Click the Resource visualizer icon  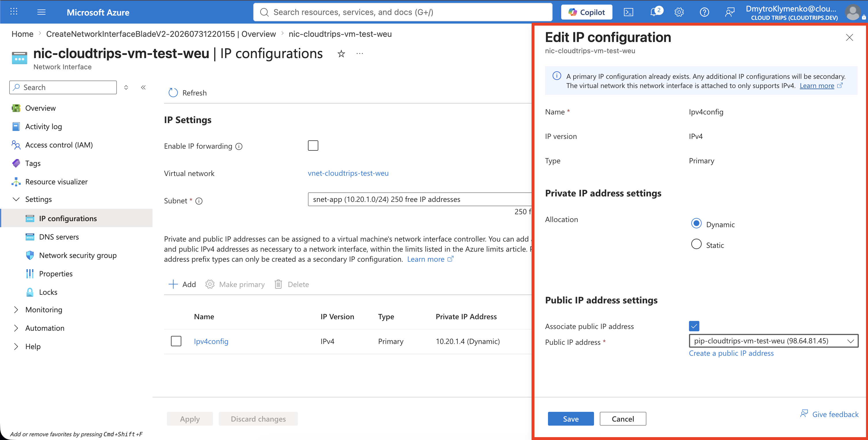coord(16,182)
